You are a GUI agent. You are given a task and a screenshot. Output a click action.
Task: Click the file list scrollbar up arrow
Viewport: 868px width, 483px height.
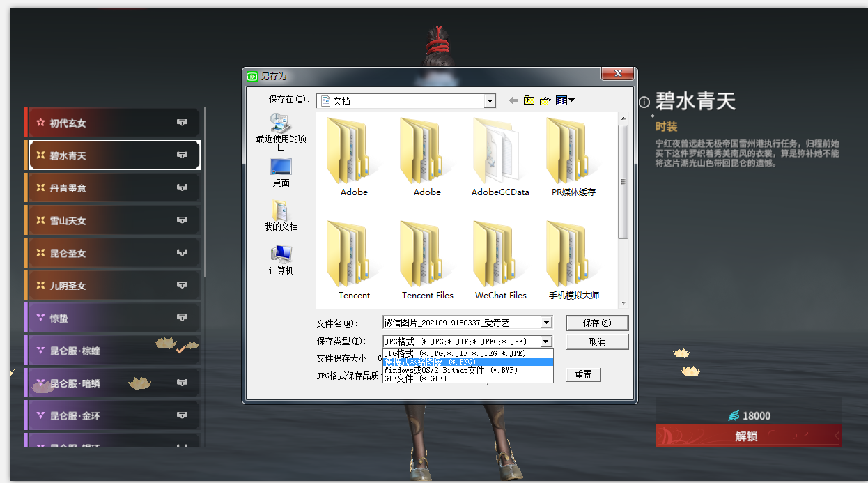(623, 118)
